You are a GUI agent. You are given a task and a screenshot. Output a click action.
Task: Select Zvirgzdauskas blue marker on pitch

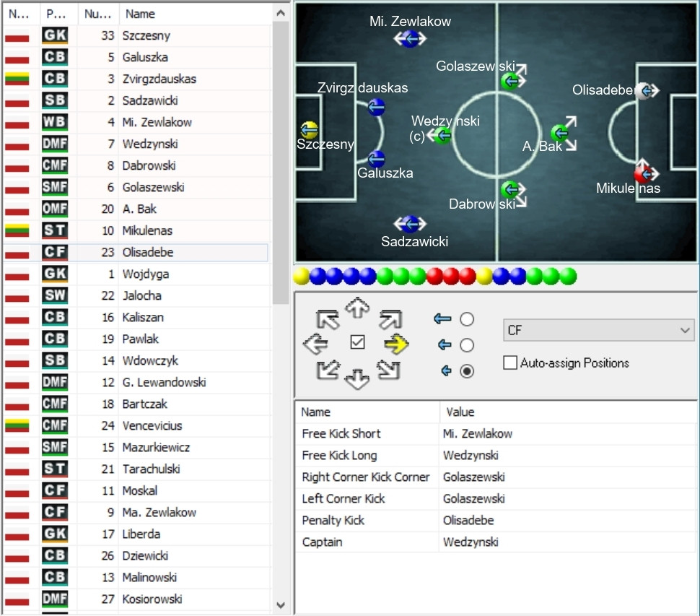[376, 107]
